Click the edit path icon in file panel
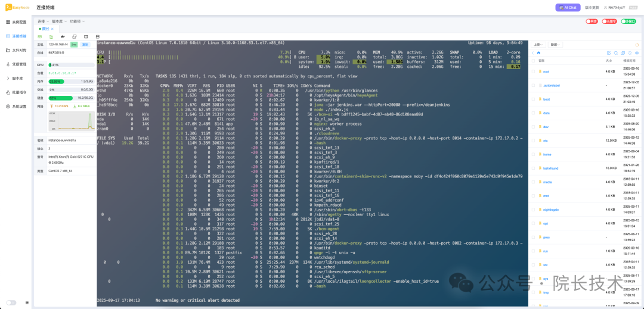 (x=609, y=53)
